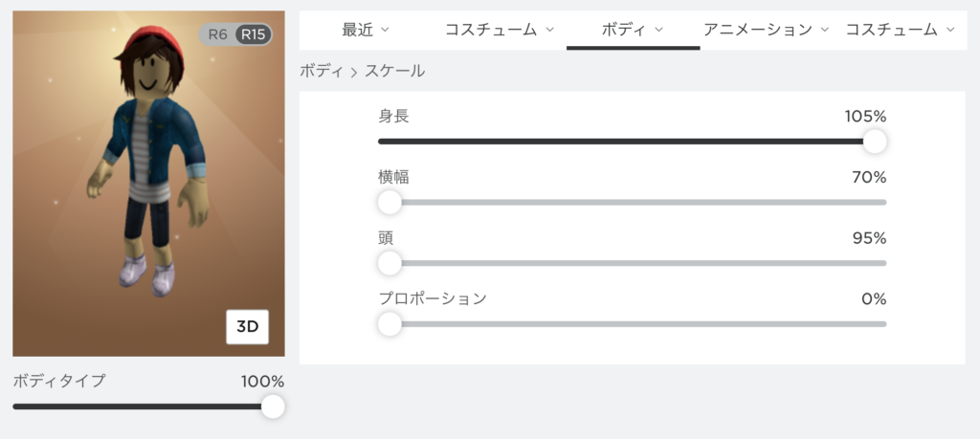980x439 pixels.
Task: Click middle of the プロポーション track
Action: click(x=633, y=324)
